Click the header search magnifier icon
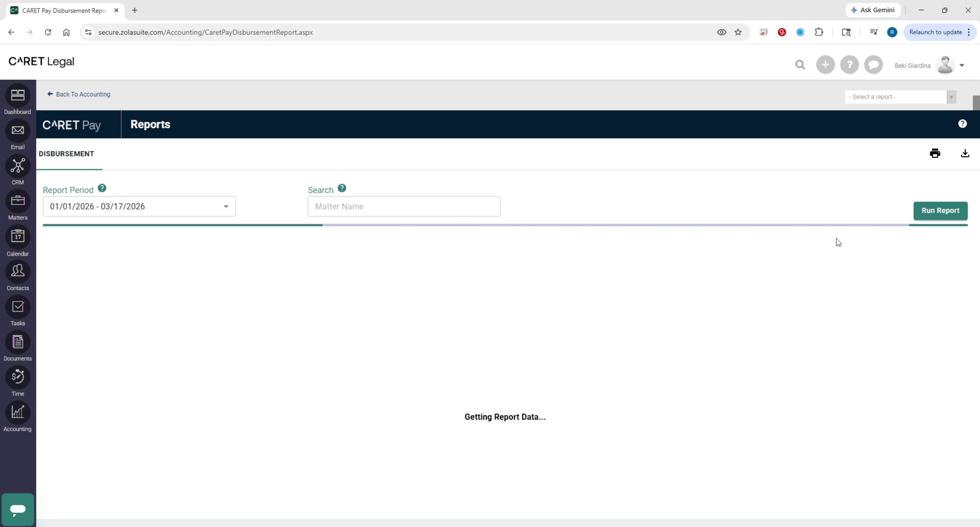The image size is (980, 527). pyautogui.click(x=800, y=65)
